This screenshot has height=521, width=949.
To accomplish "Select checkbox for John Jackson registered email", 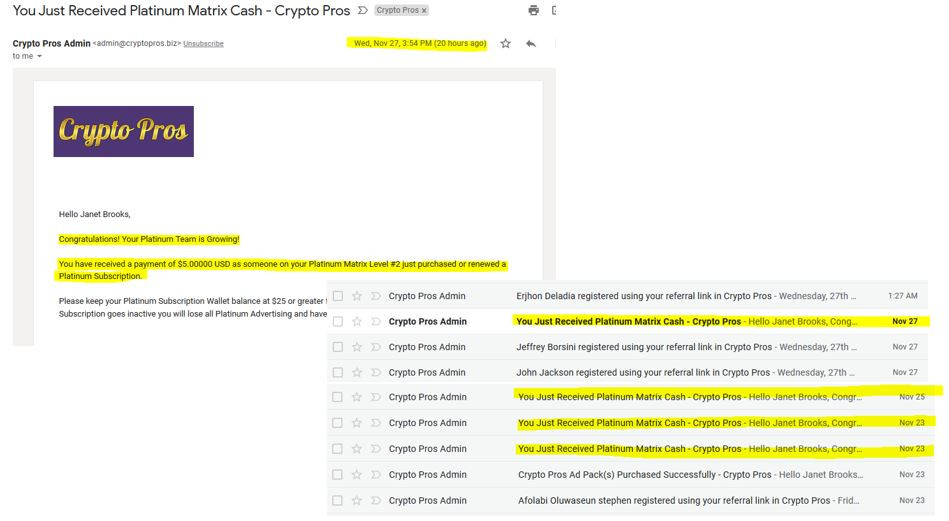I will tap(338, 372).
